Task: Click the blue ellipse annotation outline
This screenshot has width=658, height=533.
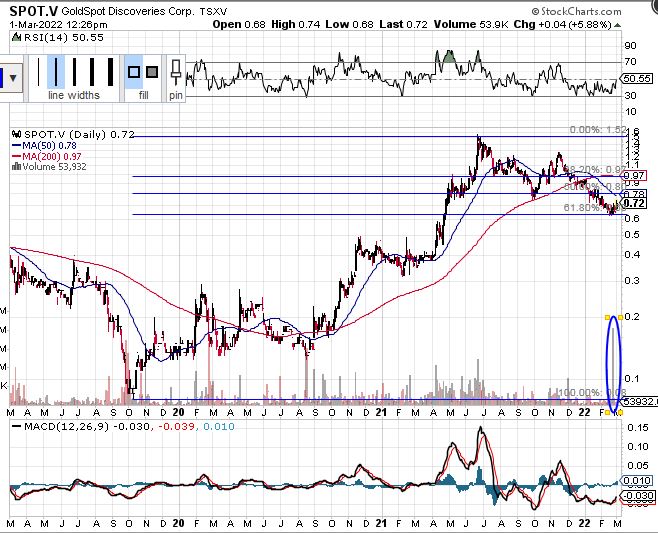Action: pos(607,364)
